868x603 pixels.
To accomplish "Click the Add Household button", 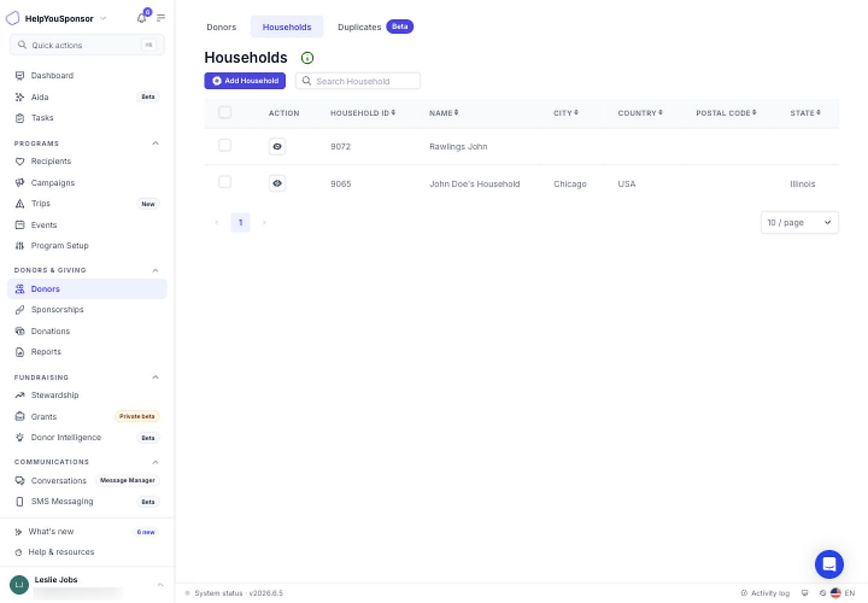I will [245, 81].
